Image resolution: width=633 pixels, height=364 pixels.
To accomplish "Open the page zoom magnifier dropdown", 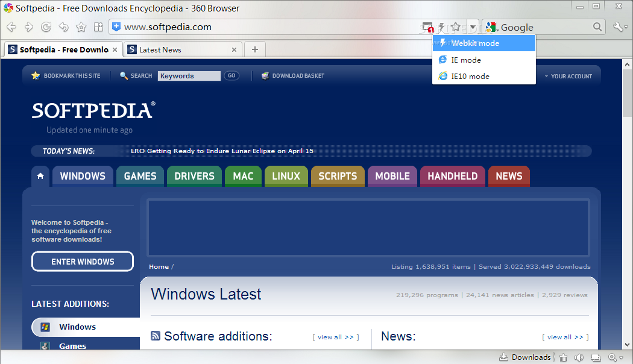I will click(616, 357).
